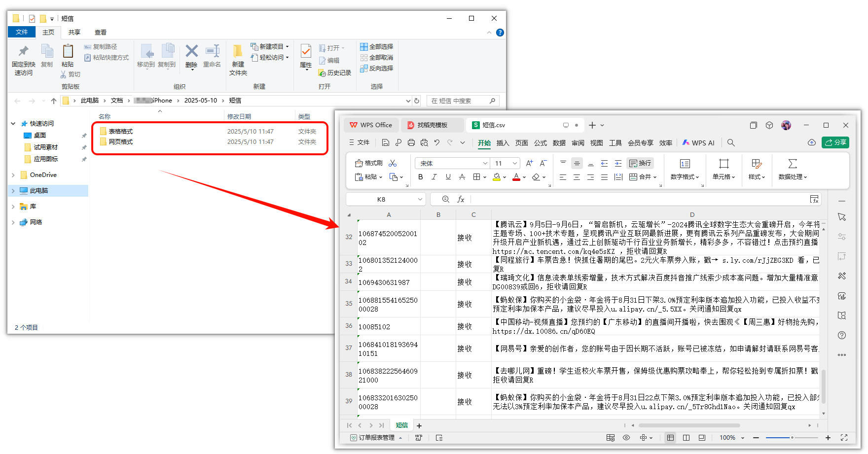Click the insert function fx icon

461,199
